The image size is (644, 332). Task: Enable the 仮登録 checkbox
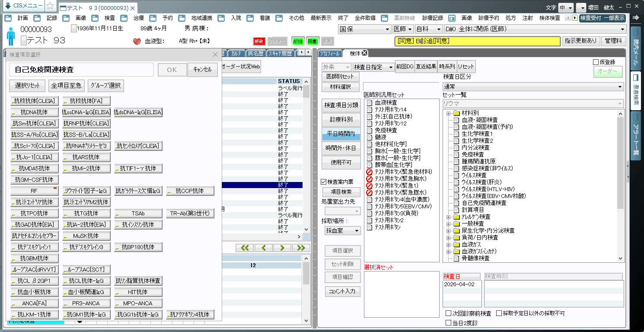596,62
